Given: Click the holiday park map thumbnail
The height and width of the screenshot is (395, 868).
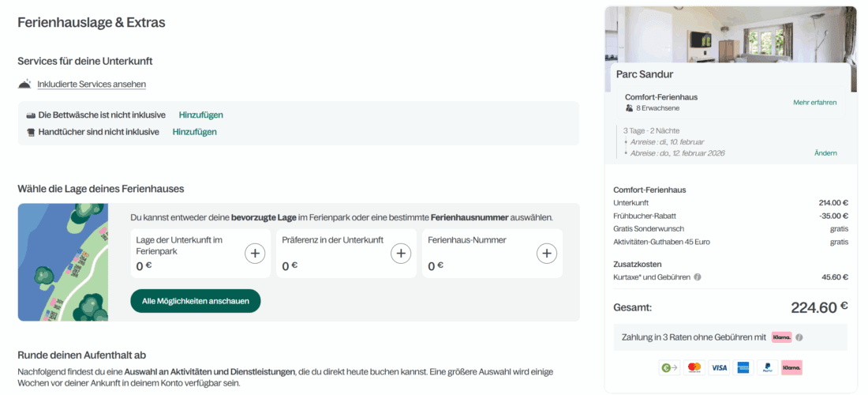Looking at the screenshot, I should [x=63, y=262].
